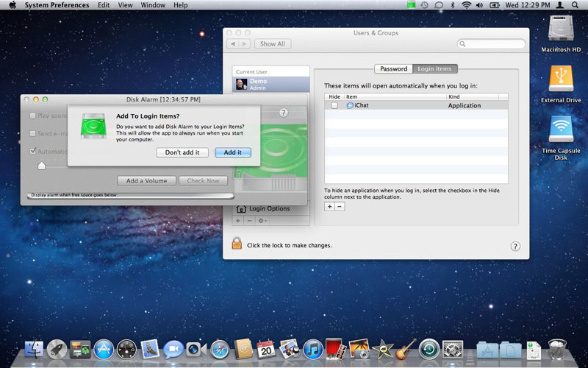Move the free space threshold slider knob

pyautogui.click(x=42, y=165)
